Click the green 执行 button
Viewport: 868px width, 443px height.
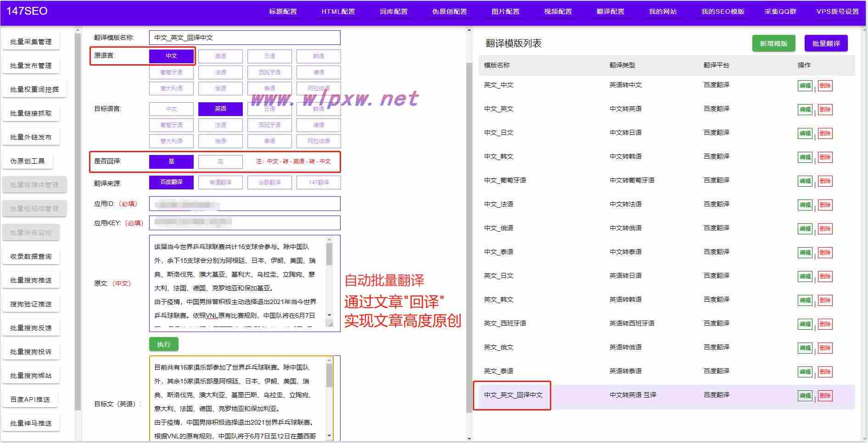coord(164,344)
